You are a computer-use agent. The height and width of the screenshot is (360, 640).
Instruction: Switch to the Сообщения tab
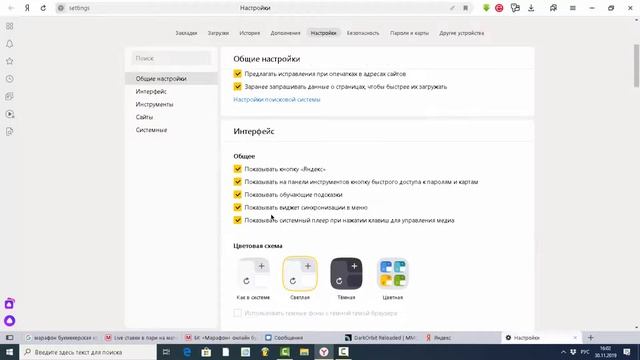(x=300, y=338)
